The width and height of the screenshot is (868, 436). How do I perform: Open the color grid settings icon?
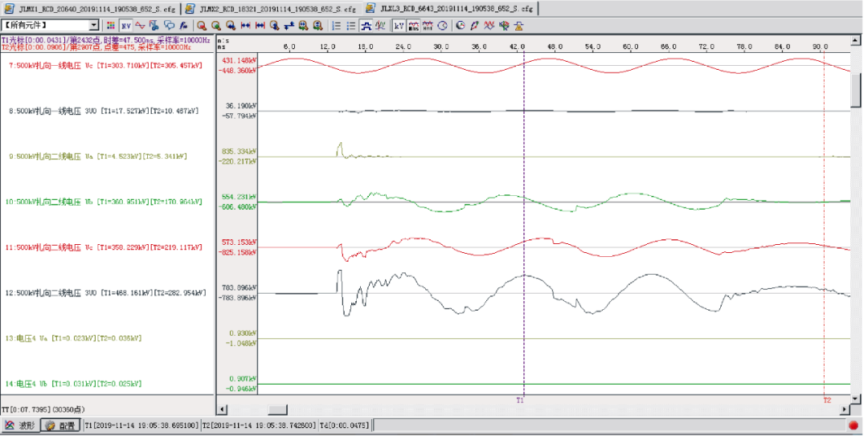111,26
